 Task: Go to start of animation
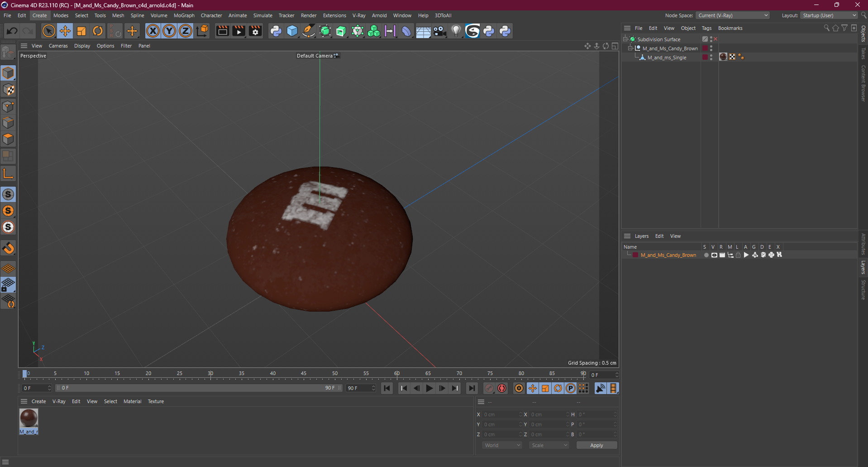(387, 388)
